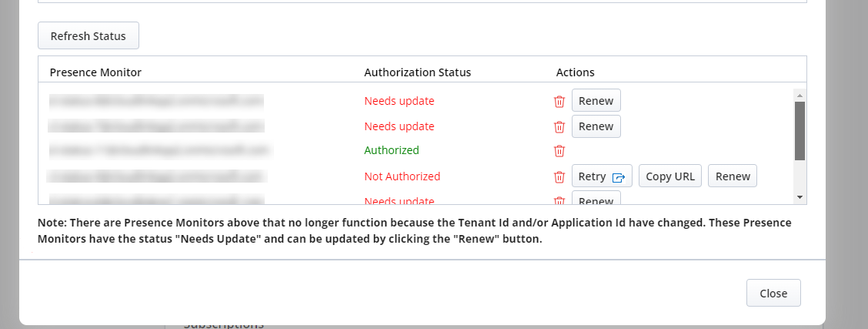Click the open-link icon inside Retry button
Image resolution: width=868 pixels, height=329 pixels.
click(618, 177)
